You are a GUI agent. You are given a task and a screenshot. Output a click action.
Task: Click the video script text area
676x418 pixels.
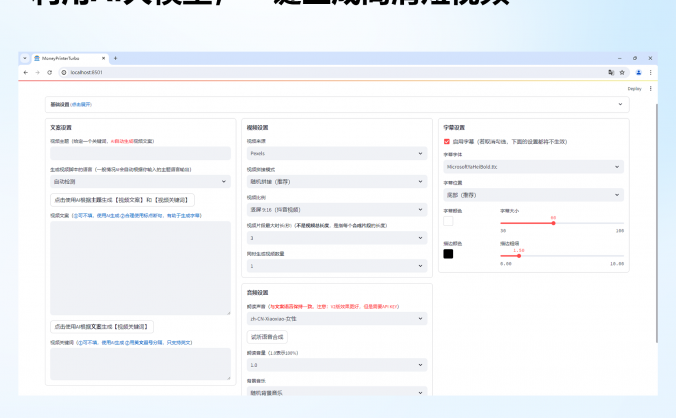tap(141, 268)
